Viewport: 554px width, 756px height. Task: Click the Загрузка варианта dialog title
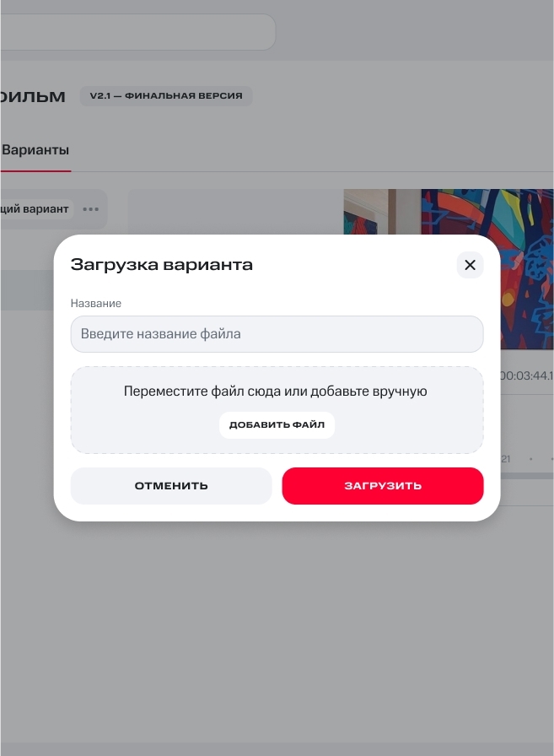pos(161,265)
